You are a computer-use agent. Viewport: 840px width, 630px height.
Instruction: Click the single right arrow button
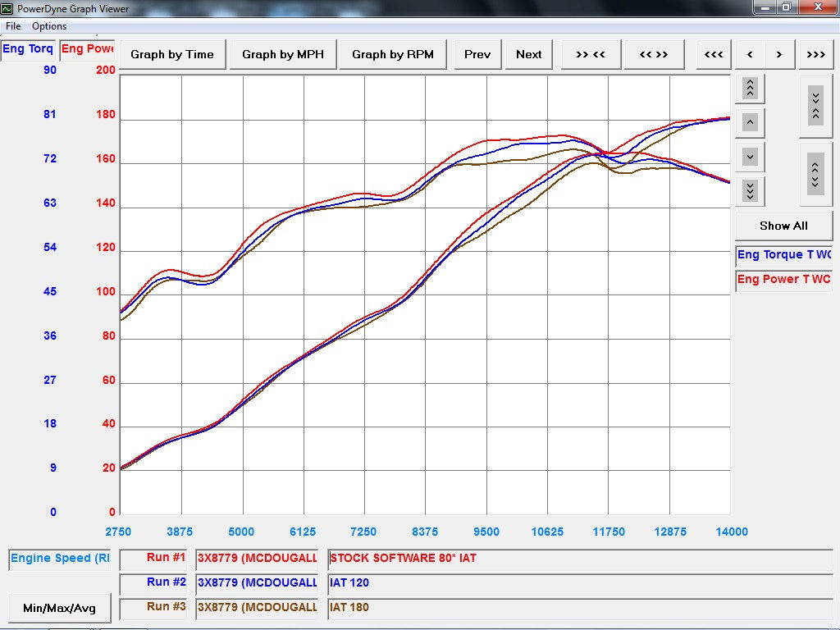[x=779, y=54]
